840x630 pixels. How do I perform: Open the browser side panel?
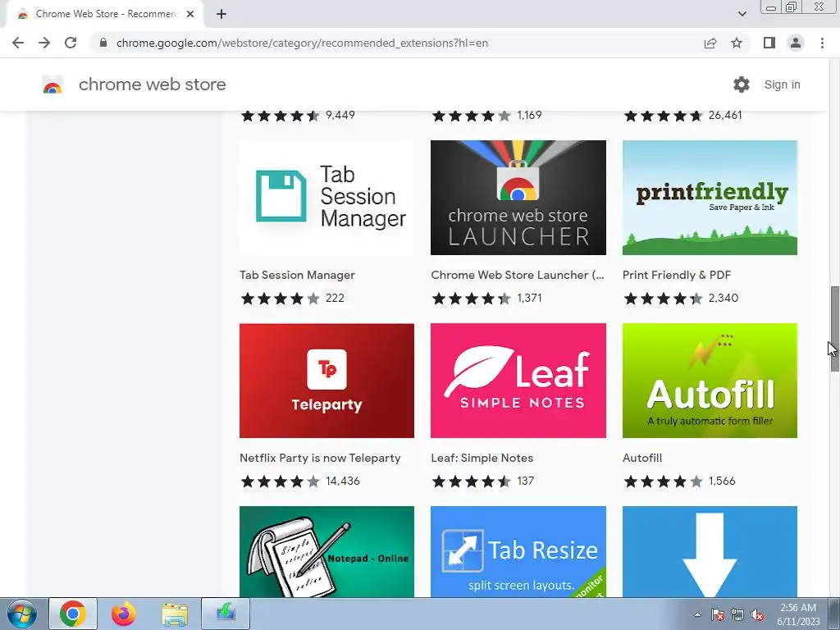(x=769, y=43)
